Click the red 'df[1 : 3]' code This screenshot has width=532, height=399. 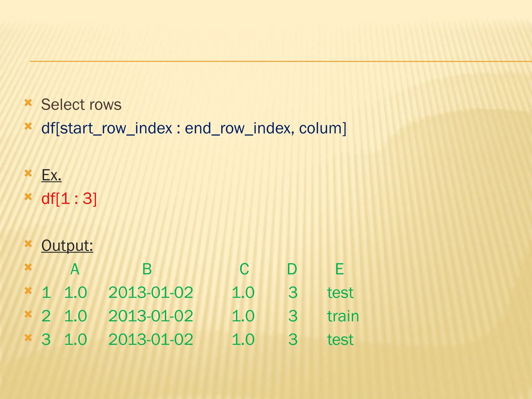pos(69,199)
